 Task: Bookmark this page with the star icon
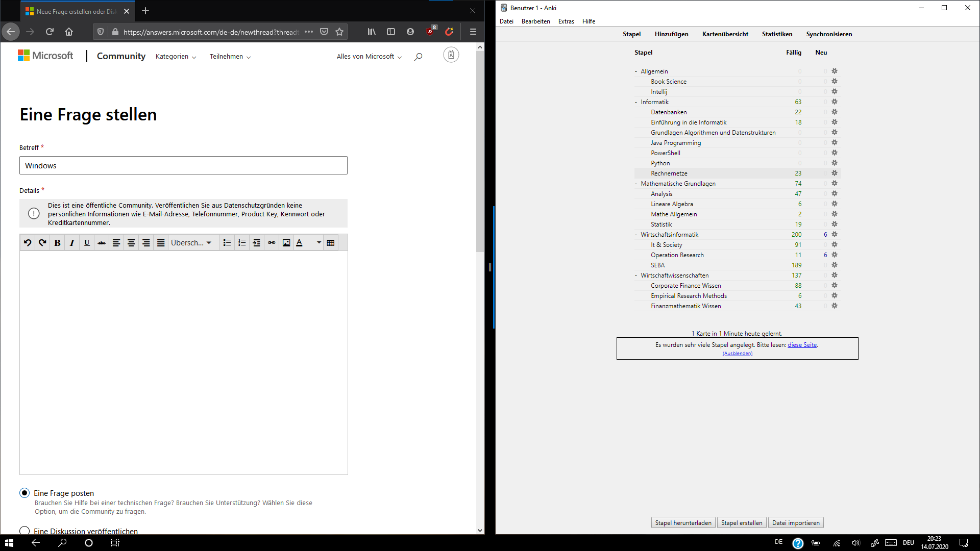click(339, 32)
